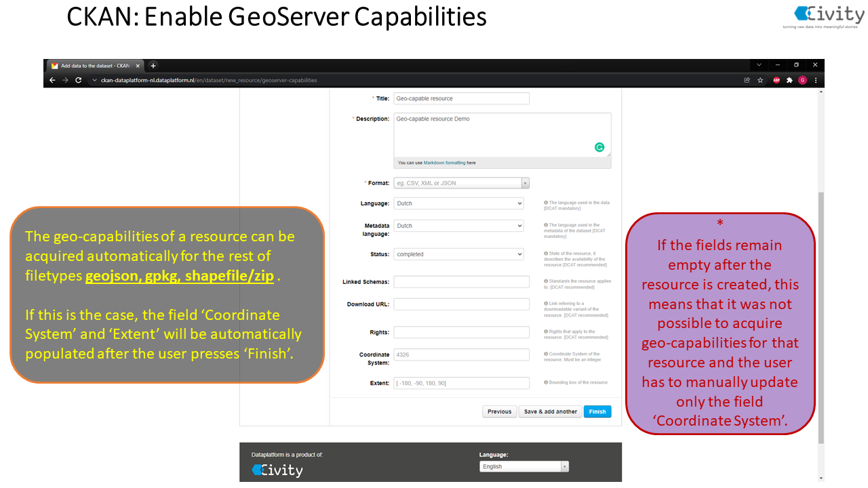Viewport: 868px width, 488px height.
Task: Open a new browser tab
Action: coord(153,66)
